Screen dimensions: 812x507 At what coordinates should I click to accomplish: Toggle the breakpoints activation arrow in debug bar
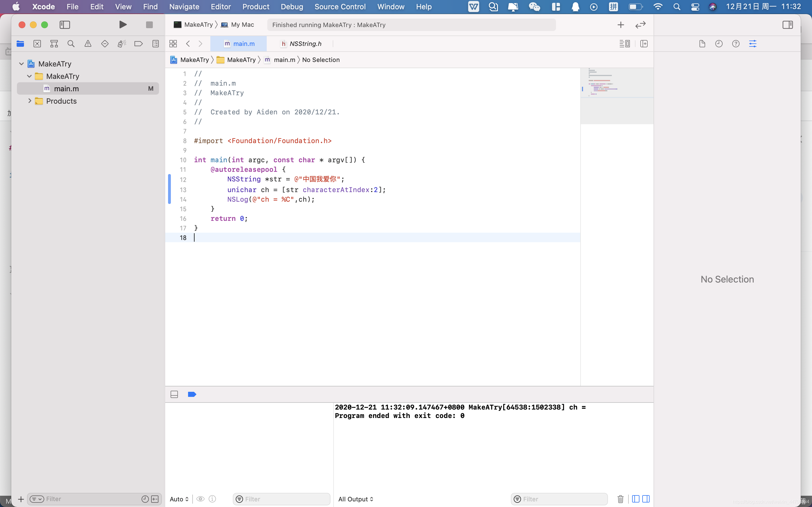click(192, 394)
